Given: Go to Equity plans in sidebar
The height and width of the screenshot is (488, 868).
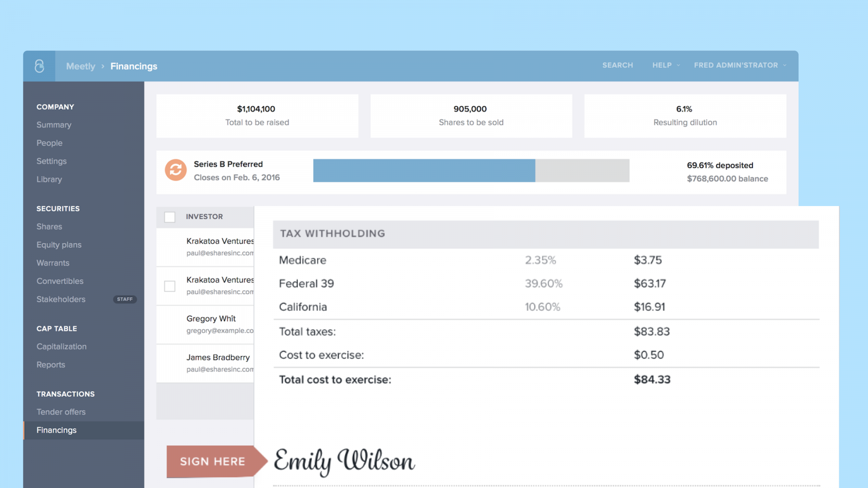Looking at the screenshot, I should [59, 245].
